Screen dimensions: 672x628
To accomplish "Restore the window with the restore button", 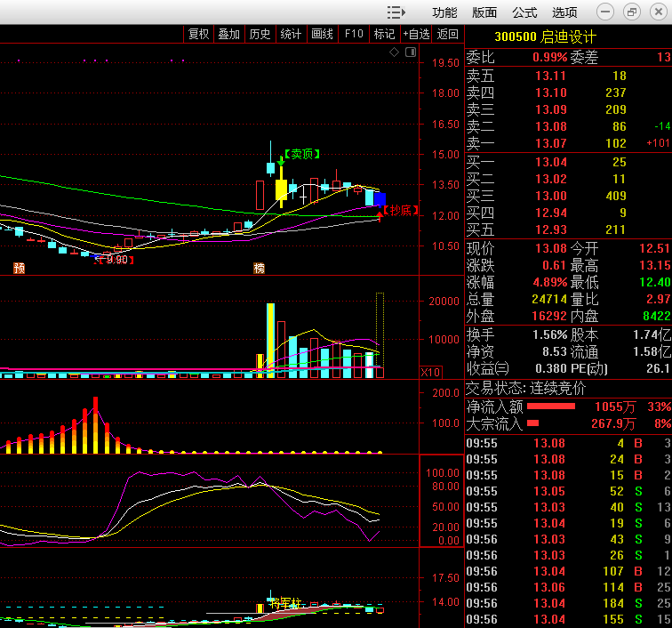I will point(632,12).
